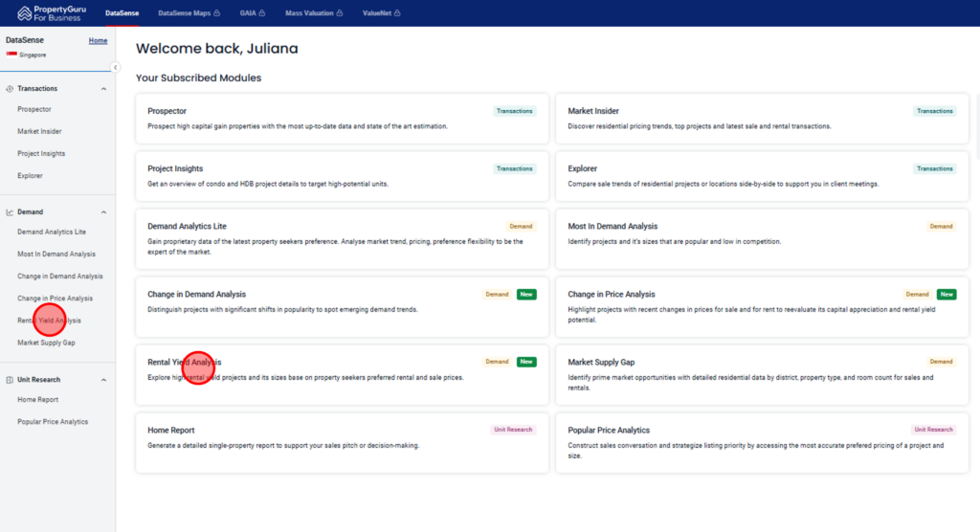Open the Explorer module card
Image resolution: width=980 pixels, height=532 pixels.
pos(762,176)
